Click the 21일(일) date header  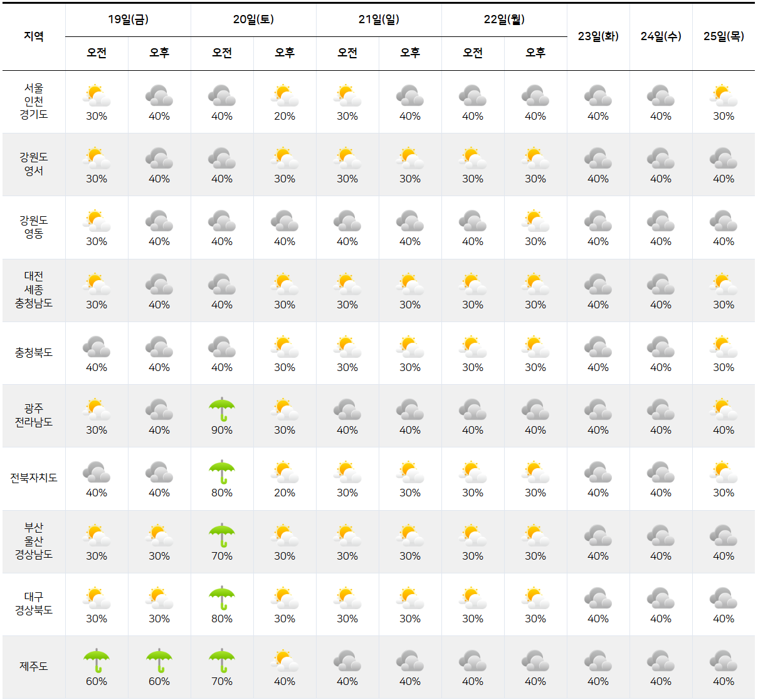click(x=379, y=19)
